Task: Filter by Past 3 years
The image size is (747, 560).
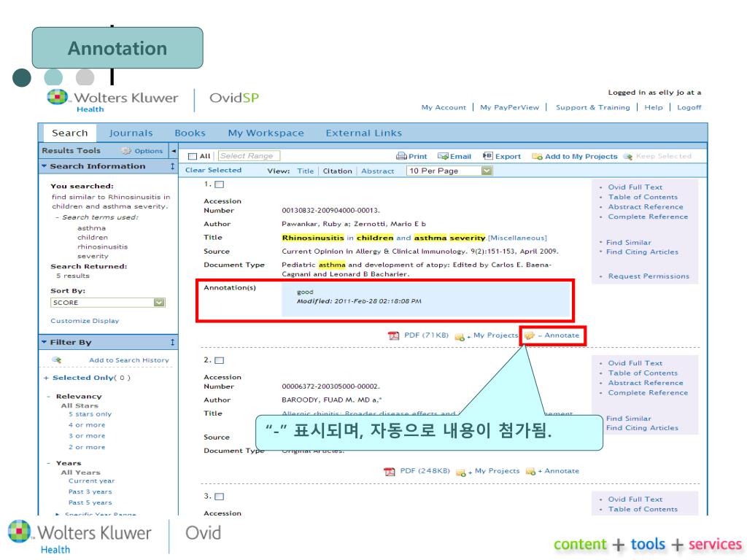Action: tap(90, 492)
